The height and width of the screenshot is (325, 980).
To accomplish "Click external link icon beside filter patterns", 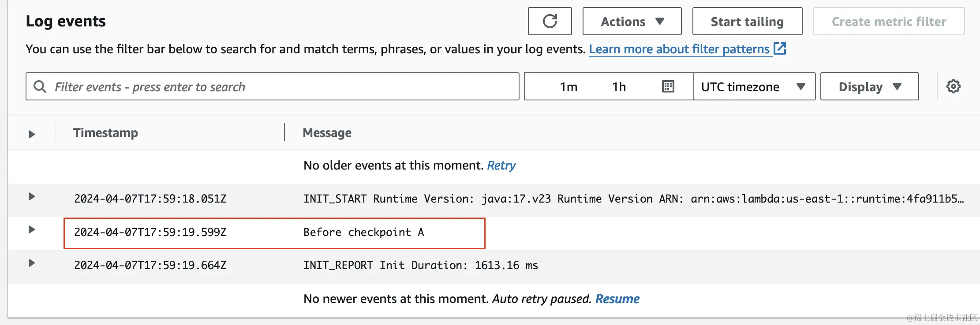I will pos(780,48).
